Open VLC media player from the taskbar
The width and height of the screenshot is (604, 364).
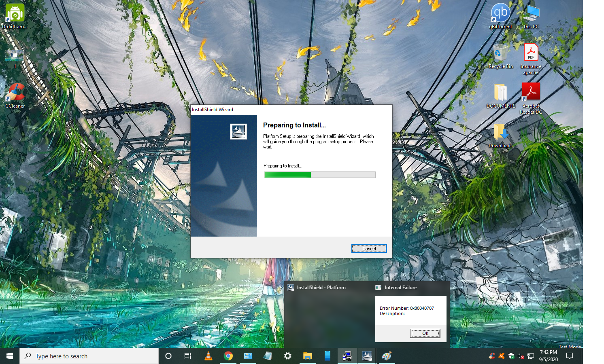(208, 356)
